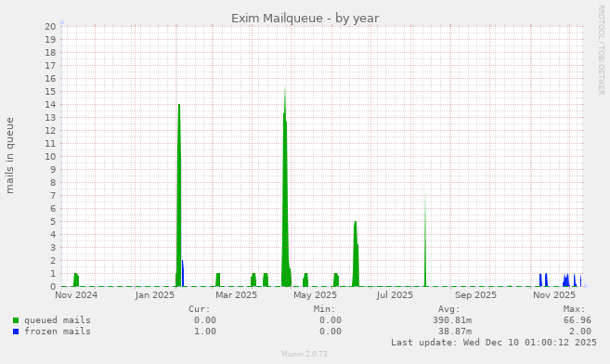Click the 'May 2025' x-axis label

coord(315,295)
